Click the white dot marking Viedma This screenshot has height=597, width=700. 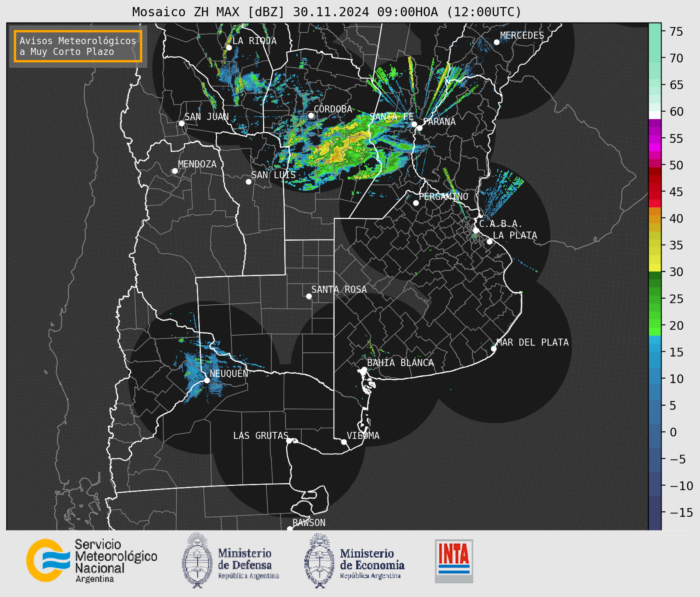[x=344, y=442]
